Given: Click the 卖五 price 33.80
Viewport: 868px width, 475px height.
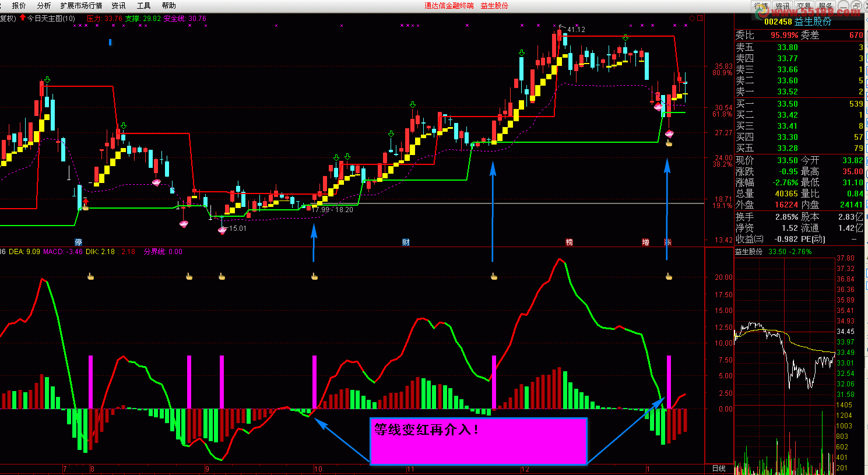Looking at the screenshot, I should [x=787, y=47].
